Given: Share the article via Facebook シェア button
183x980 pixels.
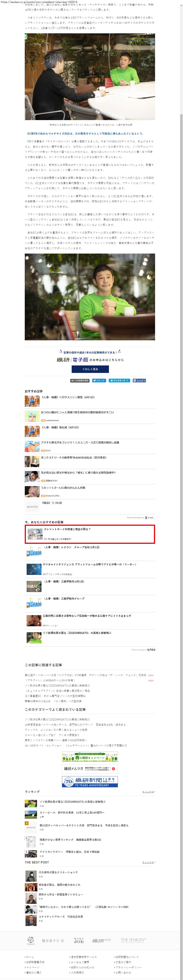Looking at the screenshot, I should (x=139, y=380).
